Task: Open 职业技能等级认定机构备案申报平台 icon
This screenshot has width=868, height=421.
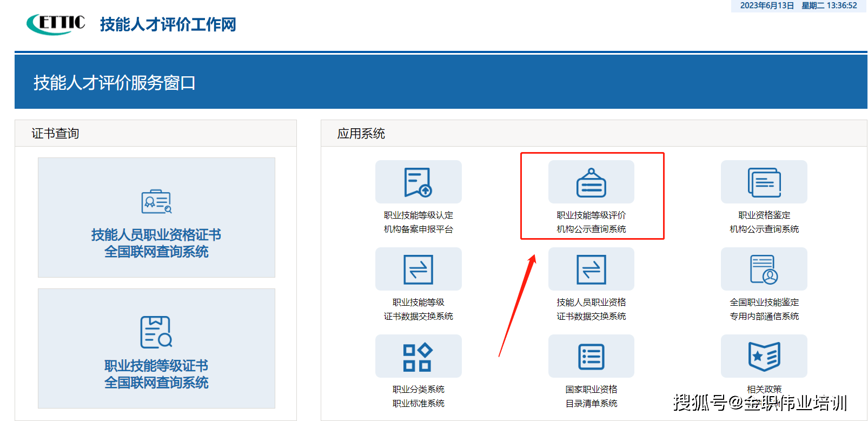Action: pyautogui.click(x=418, y=182)
